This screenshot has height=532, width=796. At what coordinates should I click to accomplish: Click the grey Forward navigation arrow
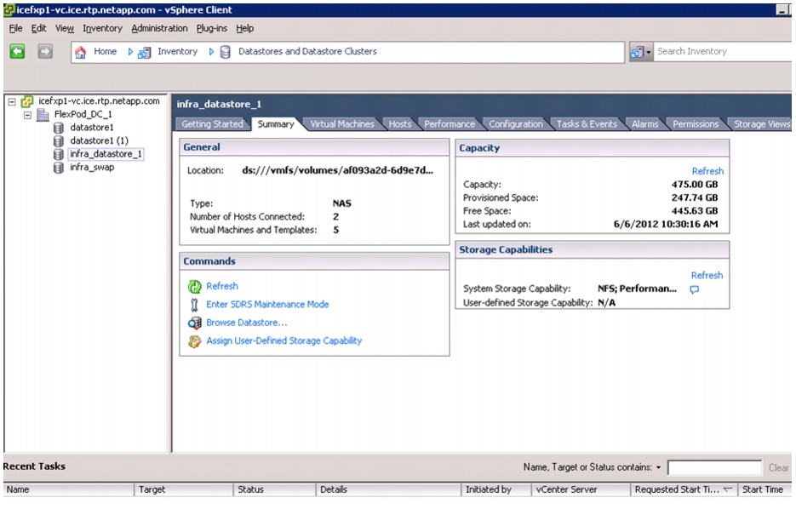click(x=45, y=51)
